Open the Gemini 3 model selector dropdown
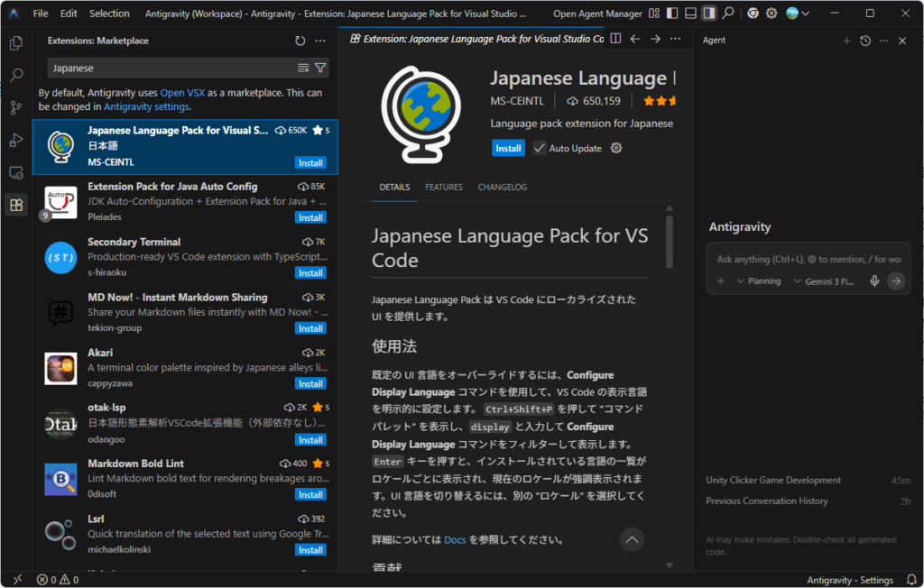Viewport: 924px width, 588px height. click(822, 281)
